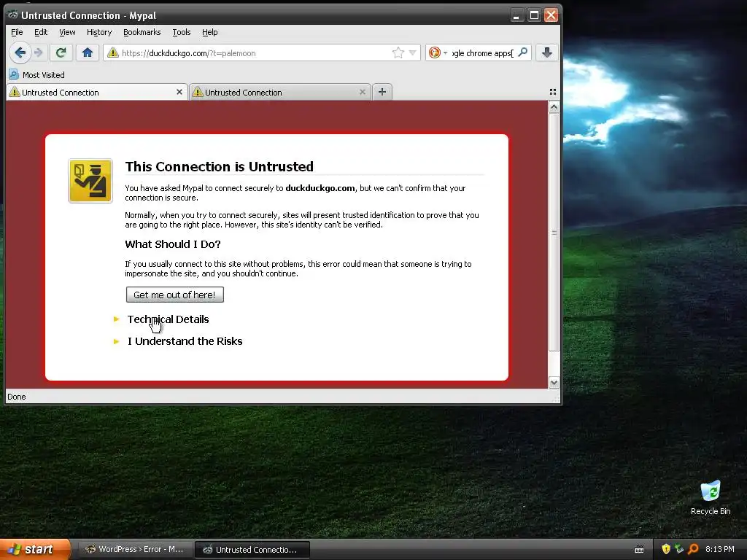Open the home page via house icon
This screenshot has width=747, height=560.
coord(88,52)
